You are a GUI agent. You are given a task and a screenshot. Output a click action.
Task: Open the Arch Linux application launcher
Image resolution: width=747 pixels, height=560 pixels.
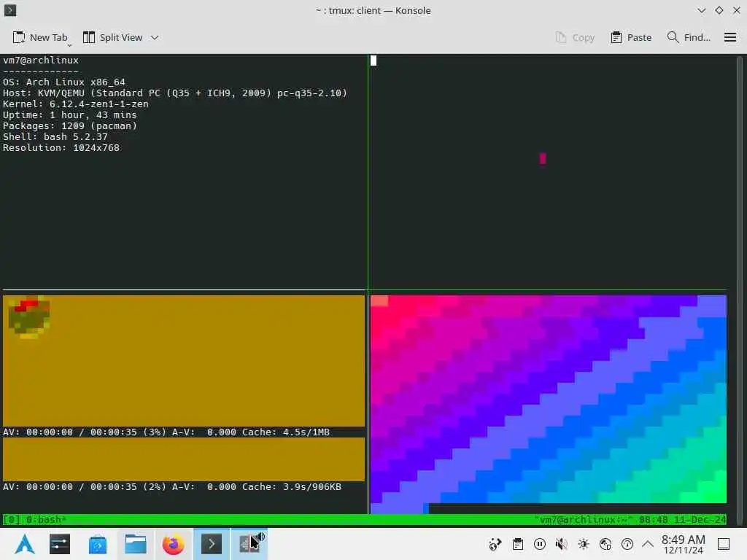[x=24, y=544]
